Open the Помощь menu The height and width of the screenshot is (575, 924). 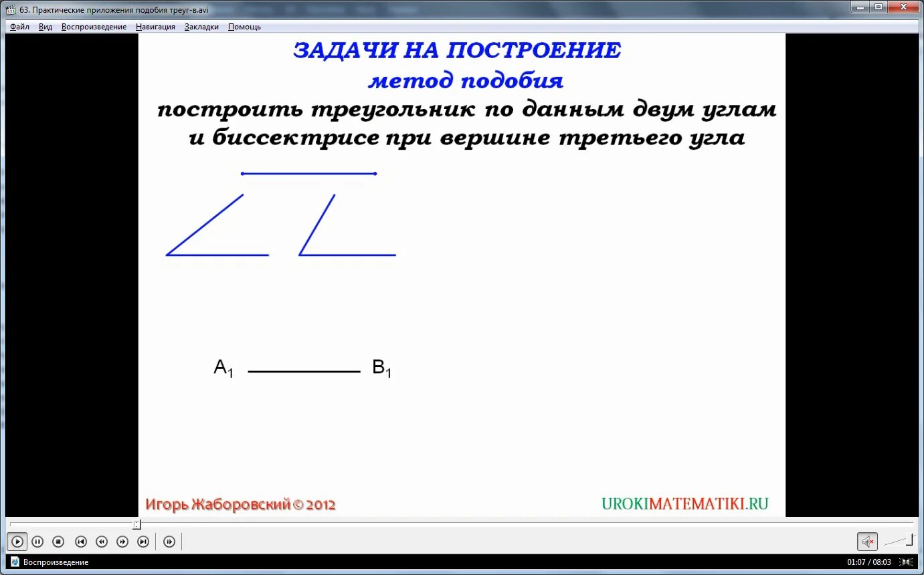[x=244, y=27]
